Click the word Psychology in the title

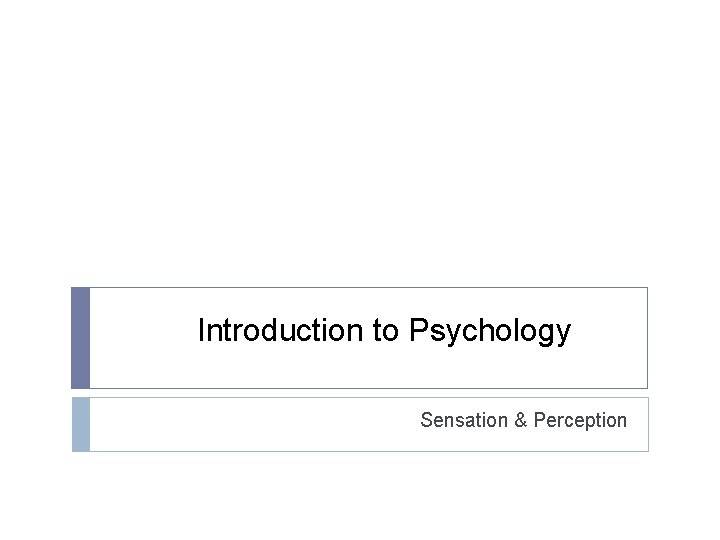tap(490, 332)
